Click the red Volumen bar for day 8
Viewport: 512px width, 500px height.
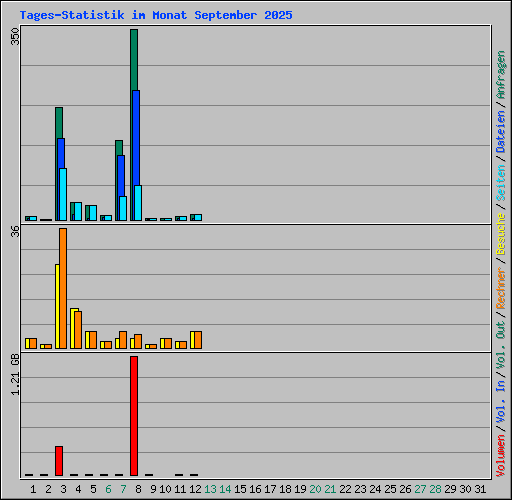coord(134,416)
